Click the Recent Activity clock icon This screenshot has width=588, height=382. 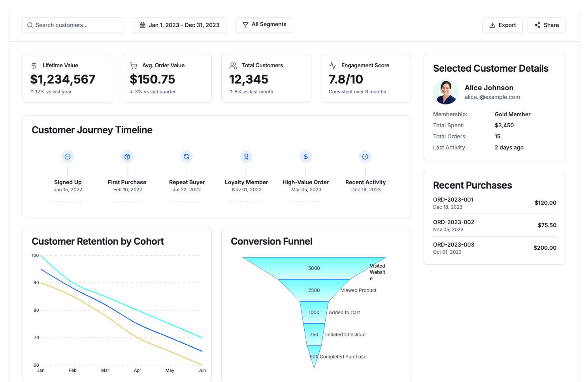[365, 157]
